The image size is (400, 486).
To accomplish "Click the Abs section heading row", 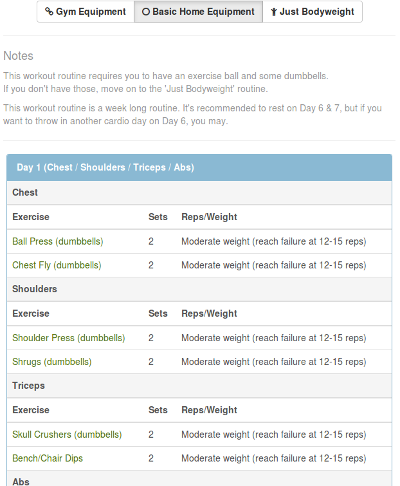I will (x=199, y=480).
